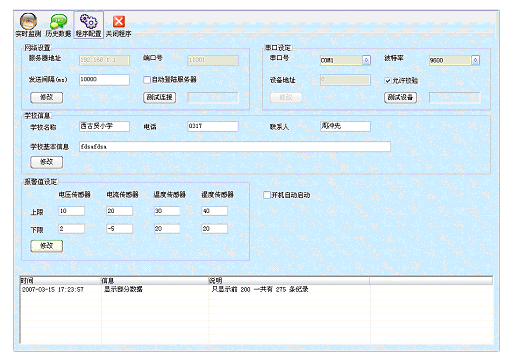Image resolution: width=514 pixels, height=361 pixels.
Task: Enable the 自动登陆服务器 checkbox
Action: 147,80
